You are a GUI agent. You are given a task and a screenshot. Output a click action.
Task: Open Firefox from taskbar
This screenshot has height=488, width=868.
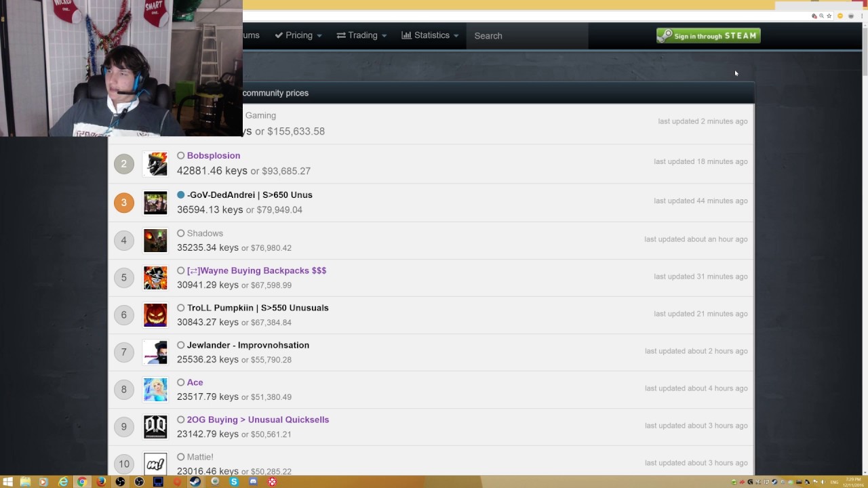[x=101, y=482]
